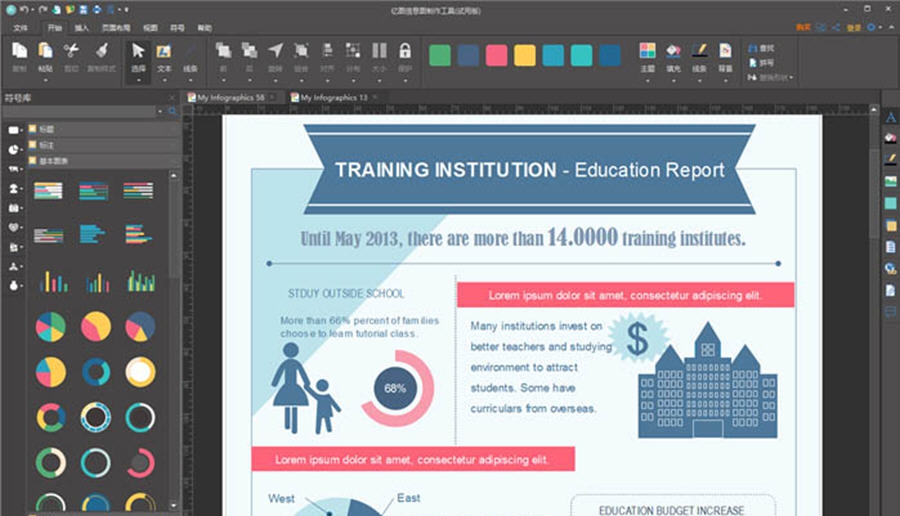900x516 pixels.
Task: Click the Rotate arrow icon
Action: (x=276, y=51)
